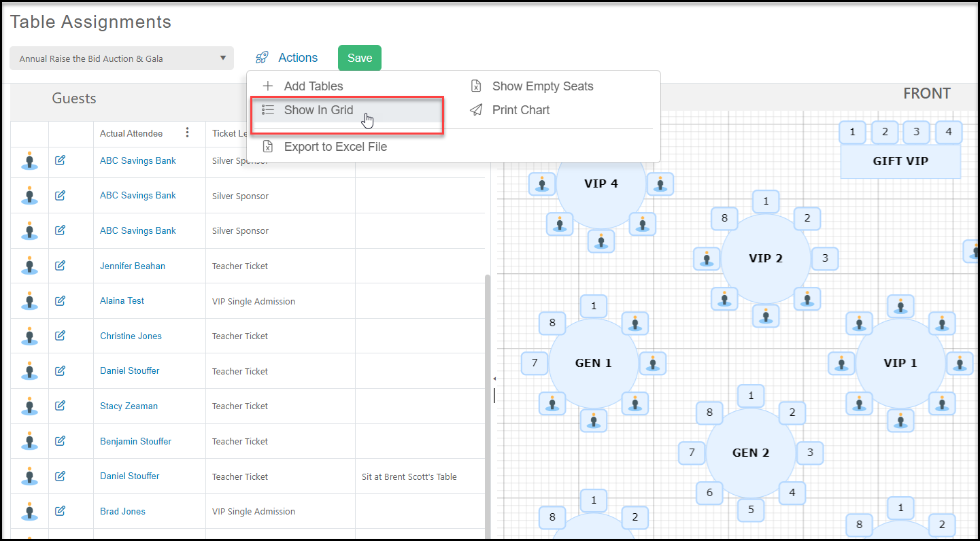This screenshot has height=541, width=980.
Task: Edit the Brad Jones guest row
Action: (x=60, y=510)
